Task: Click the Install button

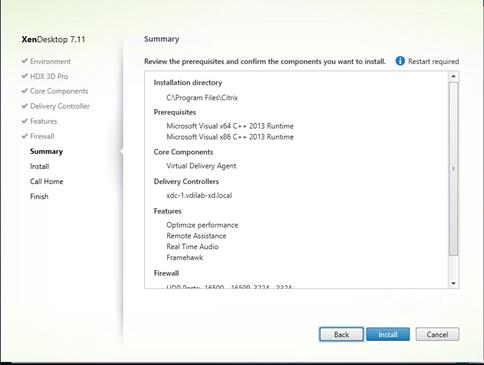Action: [388, 334]
